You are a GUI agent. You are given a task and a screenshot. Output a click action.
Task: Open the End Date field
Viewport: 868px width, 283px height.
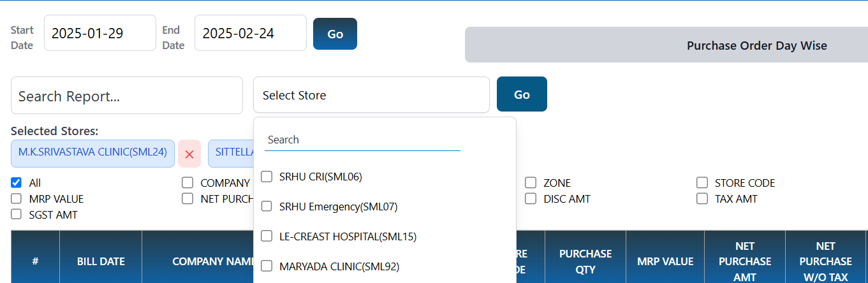[x=251, y=33]
